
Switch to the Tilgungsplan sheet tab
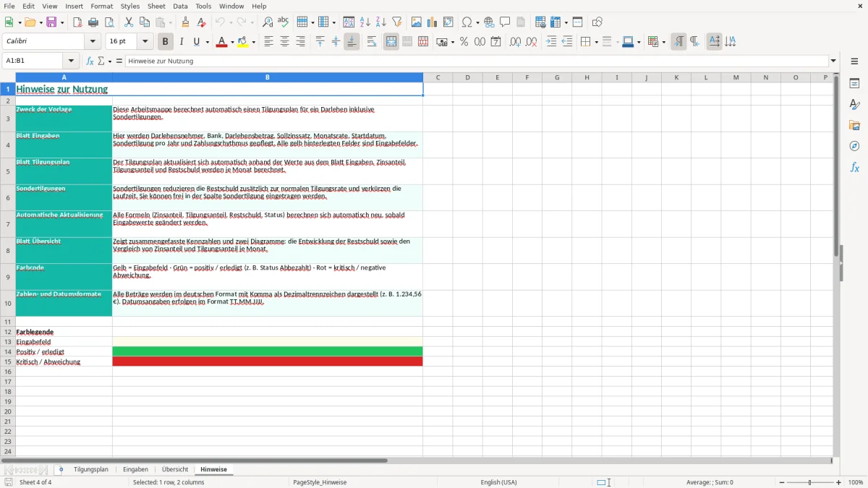91,470
